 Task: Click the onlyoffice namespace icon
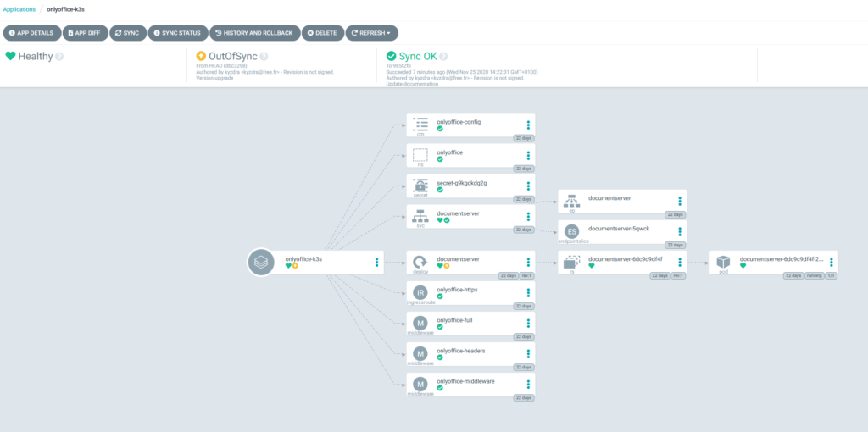420,155
